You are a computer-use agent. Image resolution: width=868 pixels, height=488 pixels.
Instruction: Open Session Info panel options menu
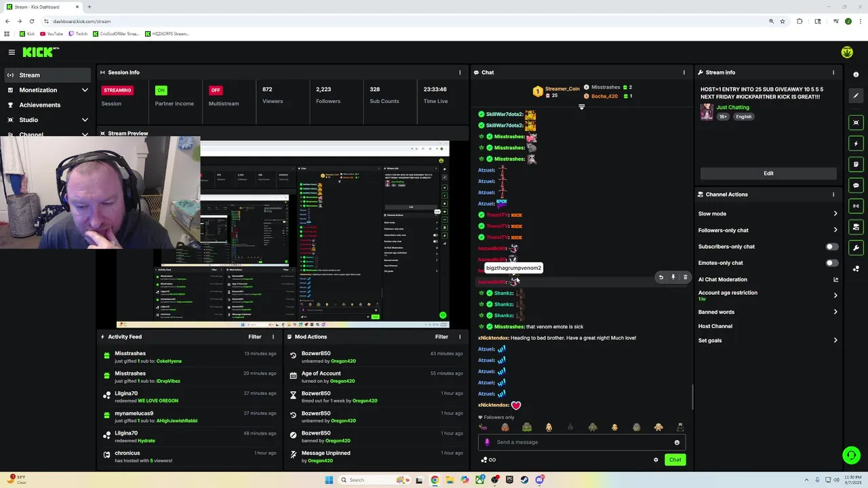(460, 73)
